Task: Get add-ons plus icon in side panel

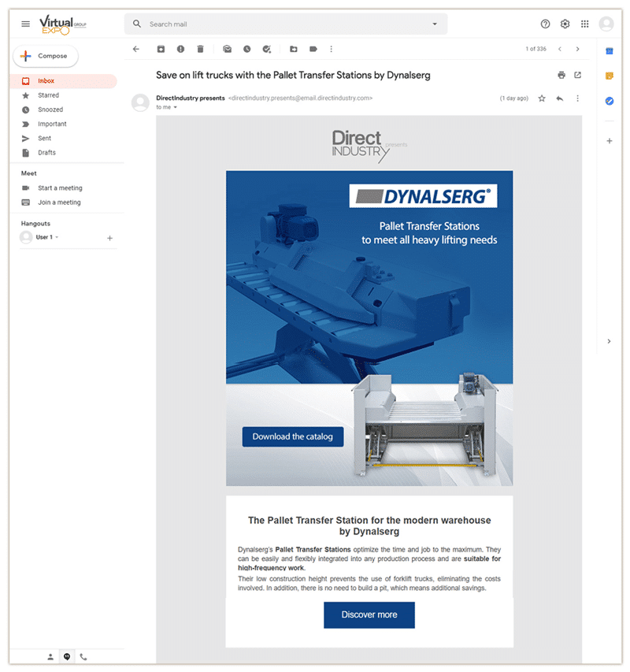Action: tap(609, 140)
